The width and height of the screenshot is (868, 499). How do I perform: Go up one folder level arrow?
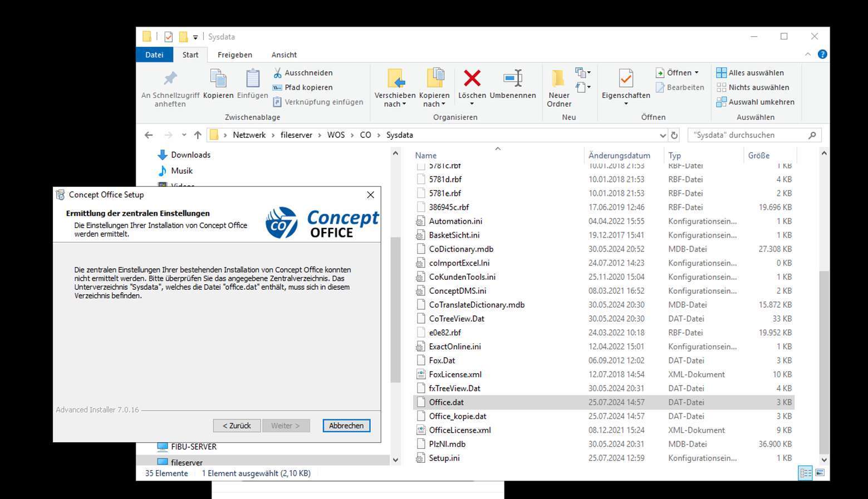[198, 135]
